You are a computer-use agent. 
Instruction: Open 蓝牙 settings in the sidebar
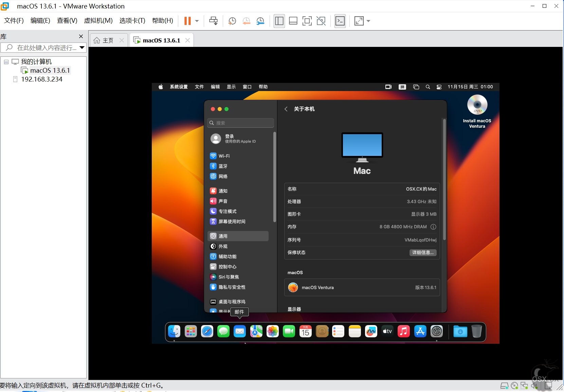coord(238,166)
